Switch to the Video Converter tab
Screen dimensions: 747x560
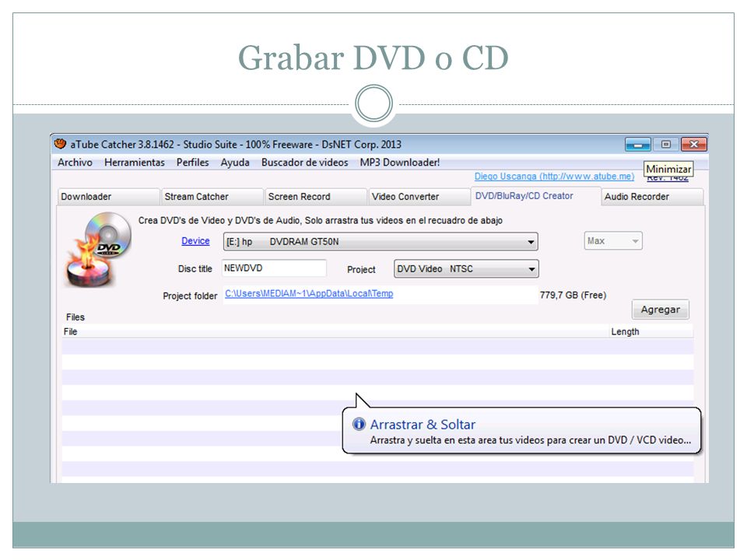coord(419,197)
